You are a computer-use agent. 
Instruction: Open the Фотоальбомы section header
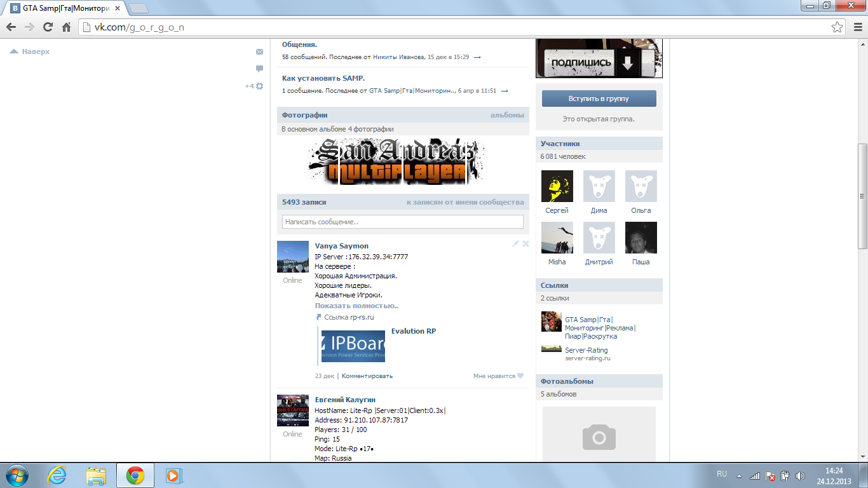599,381
